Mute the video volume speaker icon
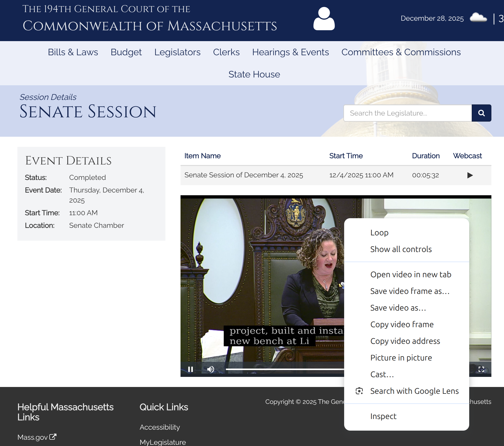Image resolution: width=504 pixels, height=446 pixels. click(x=211, y=369)
